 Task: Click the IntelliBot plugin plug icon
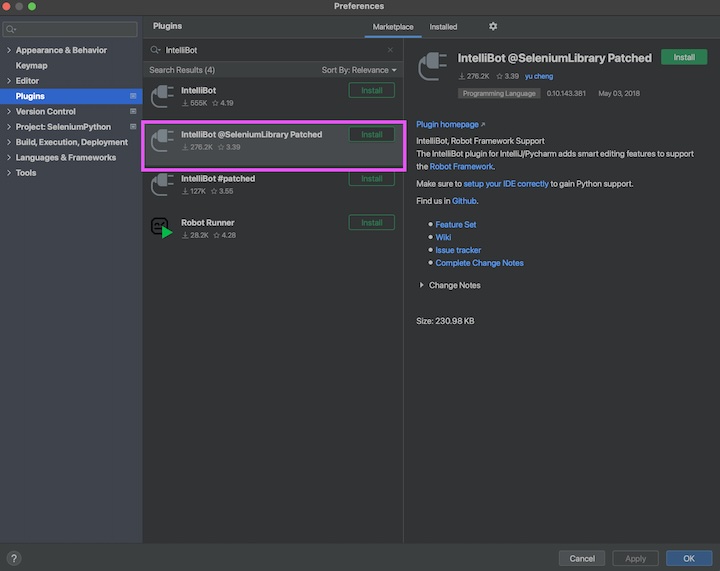click(161, 96)
